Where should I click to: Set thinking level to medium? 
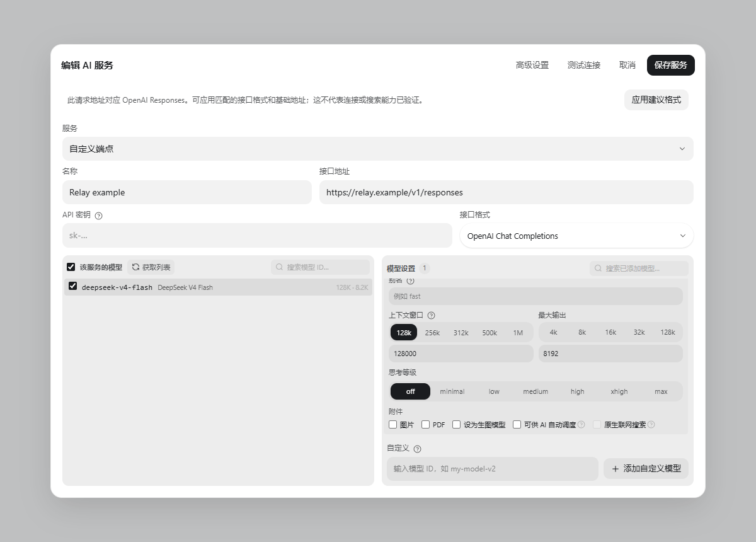535,391
